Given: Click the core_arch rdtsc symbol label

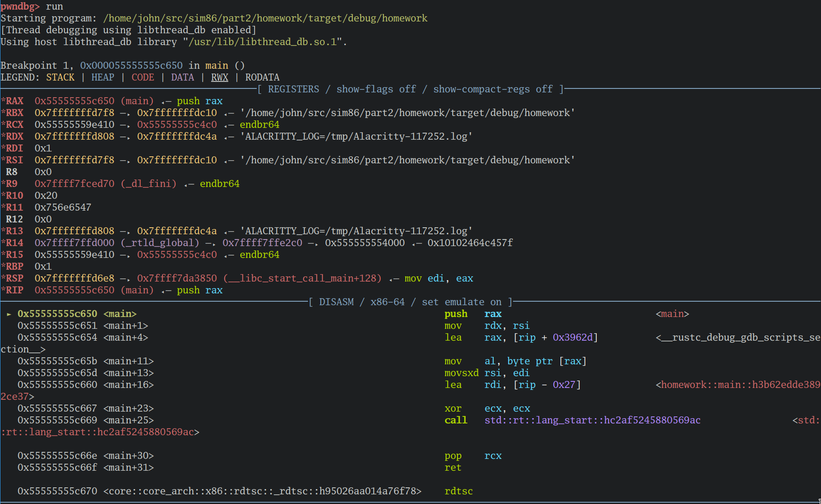Looking at the screenshot, I should [262, 491].
